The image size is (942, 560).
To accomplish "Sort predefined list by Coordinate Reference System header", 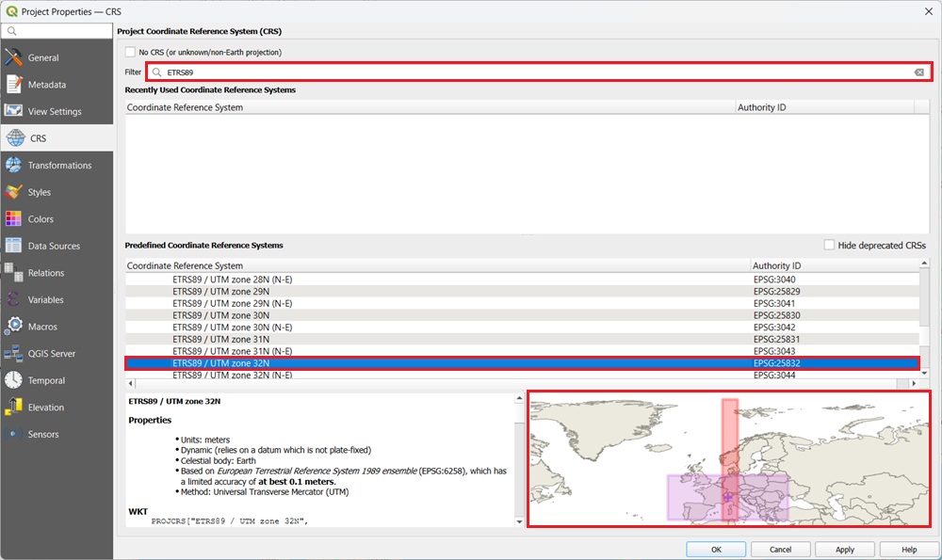I will click(438, 265).
